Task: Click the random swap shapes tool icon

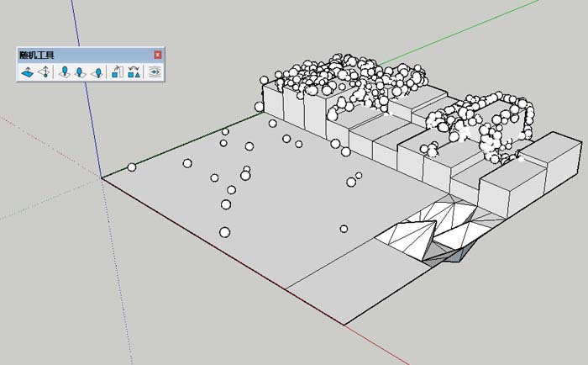Action: [133, 72]
